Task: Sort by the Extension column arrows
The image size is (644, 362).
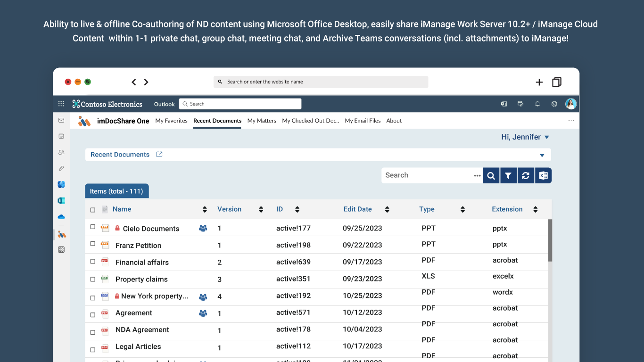Action: (x=536, y=209)
